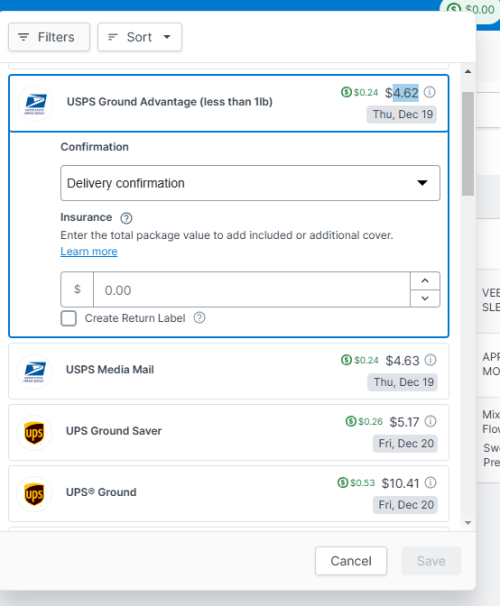This screenshot has width=500, height=606.
Task: Click info icon beside the $10.41 price
Action: pyautogui.click(x=430, y=482)
